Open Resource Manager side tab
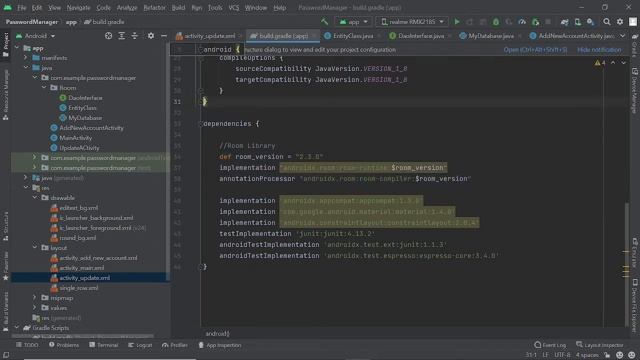This screenshot has height=360, width=640. click(x=6, y=95)
